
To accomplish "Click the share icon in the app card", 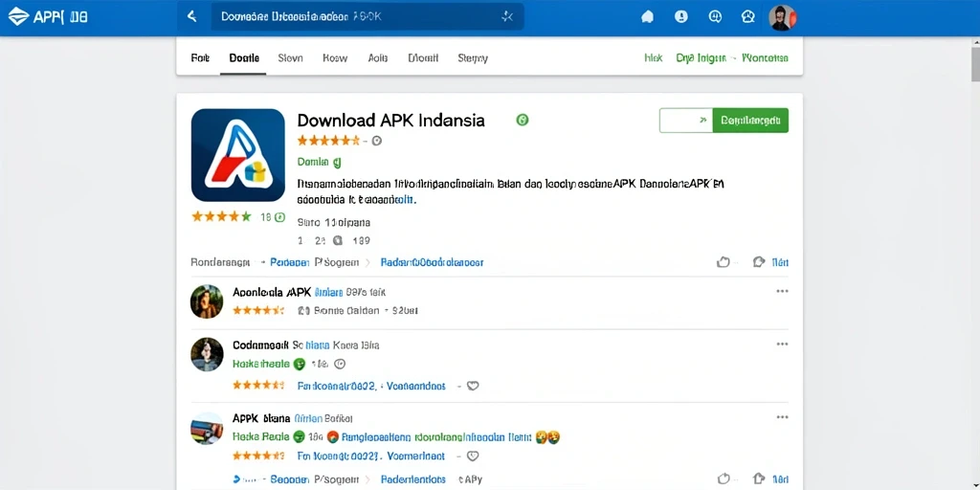I will coord(759,262).
